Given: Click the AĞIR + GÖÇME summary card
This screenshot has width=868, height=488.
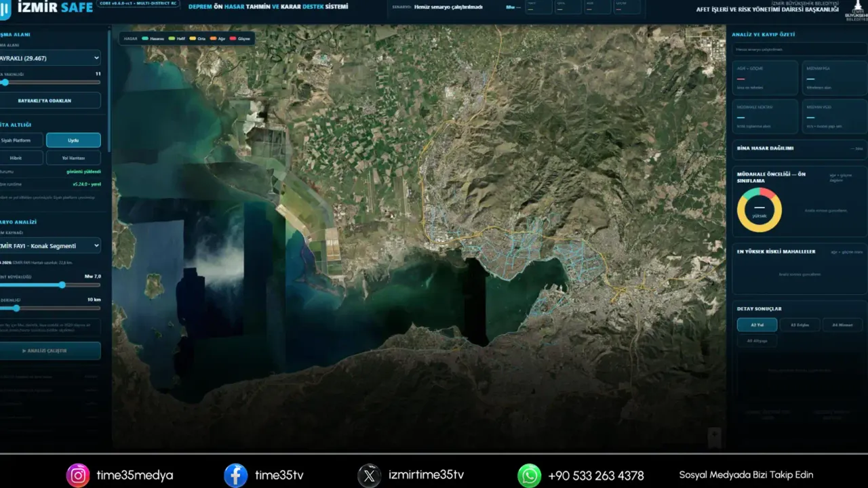Looking at the screenshot, I should point(765,78).
